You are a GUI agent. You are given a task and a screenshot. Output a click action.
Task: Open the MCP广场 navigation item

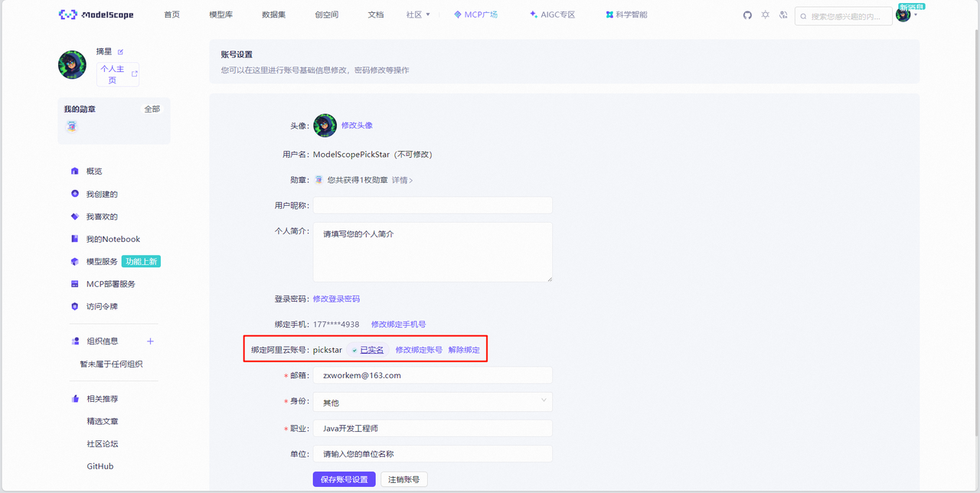[475, 15]
